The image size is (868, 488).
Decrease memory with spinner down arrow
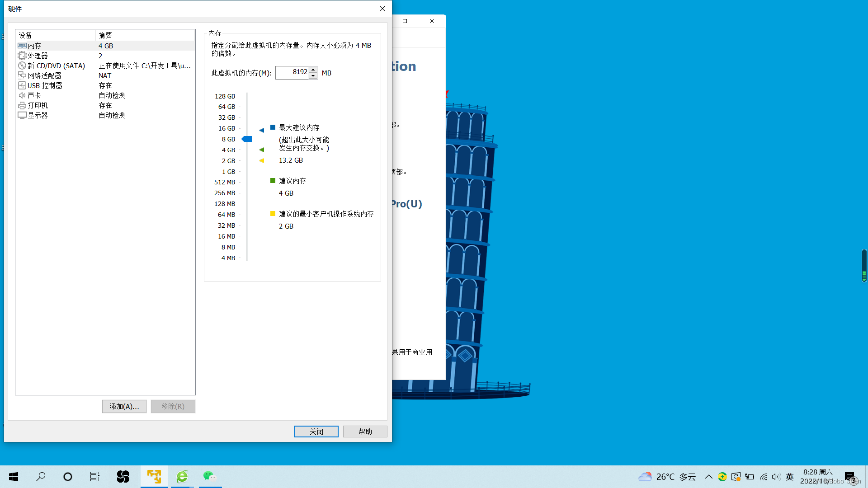pyautogui.click(x=313, y=76)
